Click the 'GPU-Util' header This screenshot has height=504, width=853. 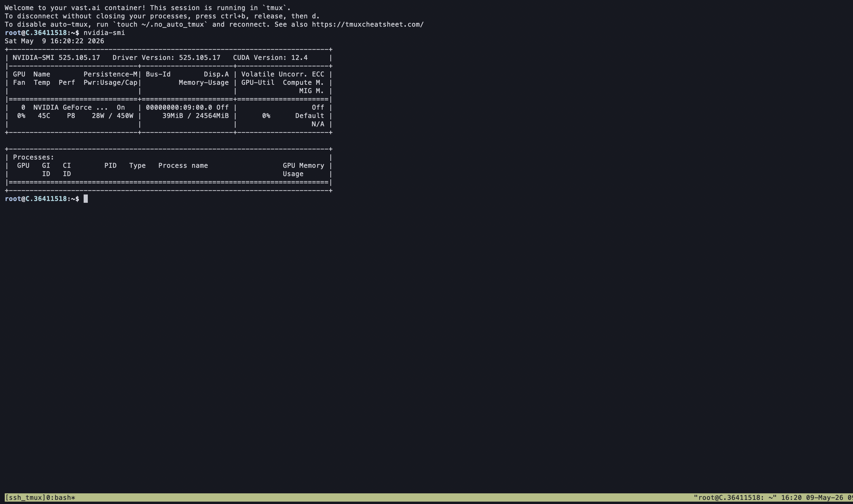point(258,82)
